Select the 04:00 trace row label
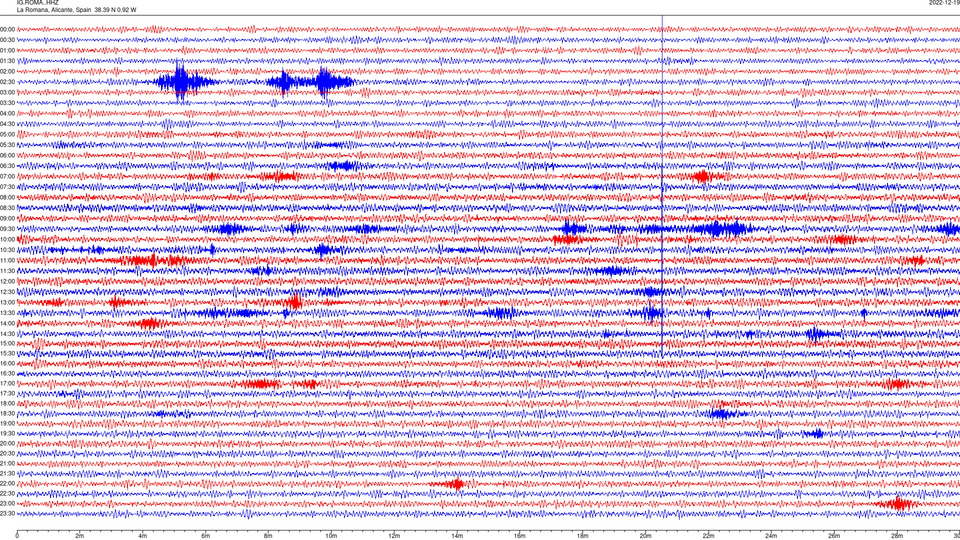The image size is (960, 540). pos(7,113)
